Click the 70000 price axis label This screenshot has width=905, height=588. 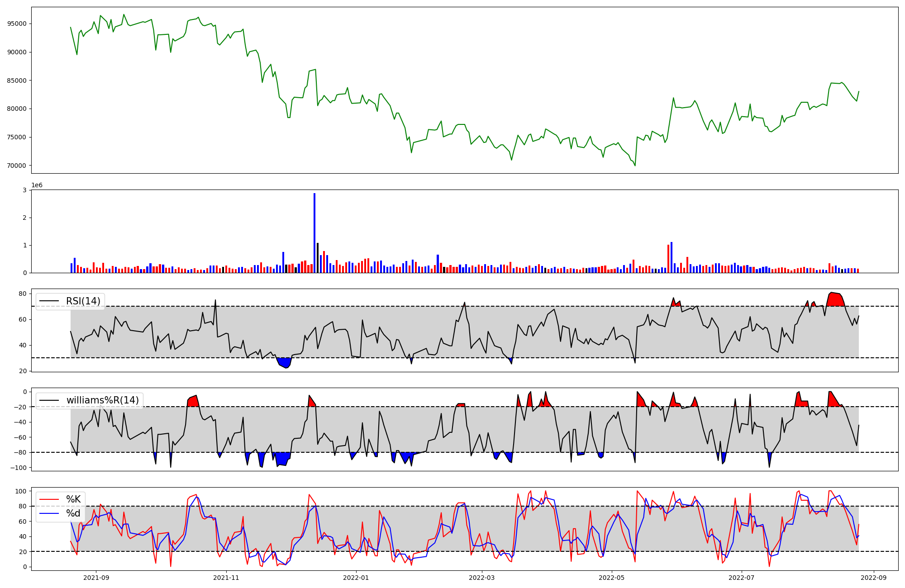(x=17, y=166)
